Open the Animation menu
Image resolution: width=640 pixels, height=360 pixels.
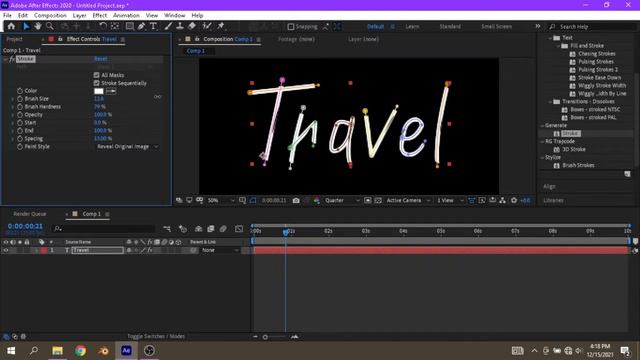coord(126,15)
